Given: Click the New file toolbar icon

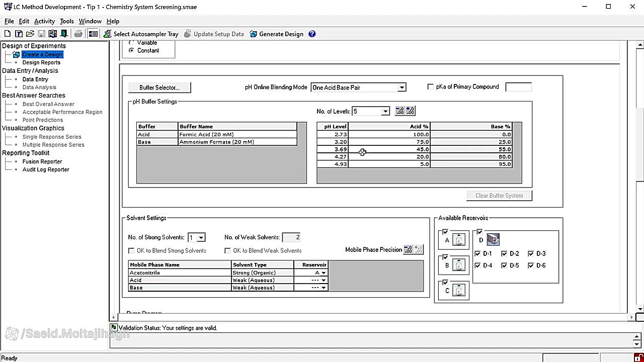Looking at the screenshot, I should [7, 34].
